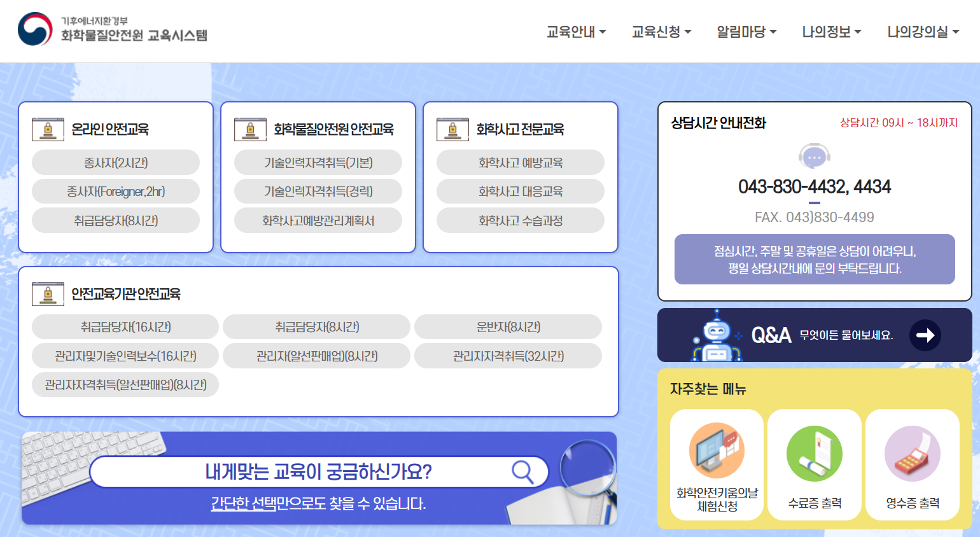Click the Q&A arrow circle icon
Screen dimensions: 980x537
point(925,335)
